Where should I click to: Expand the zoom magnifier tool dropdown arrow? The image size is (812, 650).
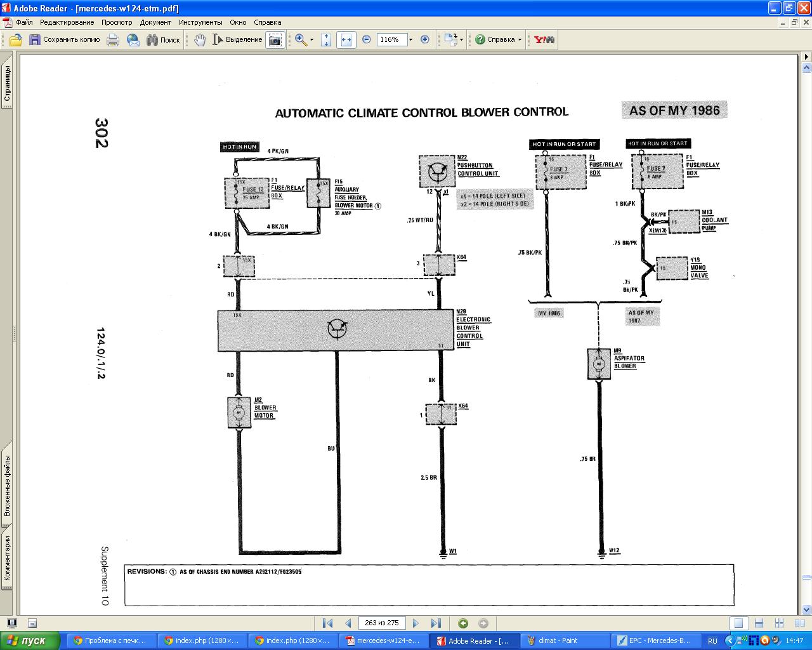[x=311, y=39]
